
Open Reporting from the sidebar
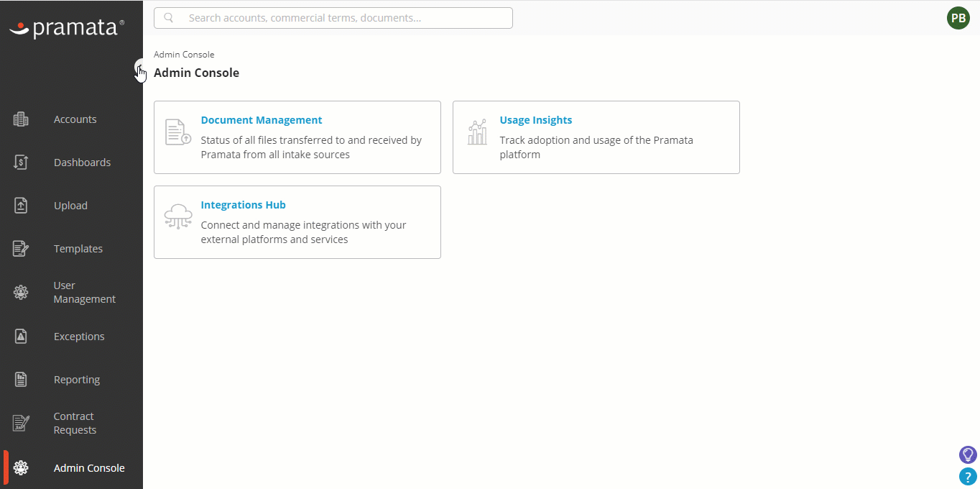point(77,380)
